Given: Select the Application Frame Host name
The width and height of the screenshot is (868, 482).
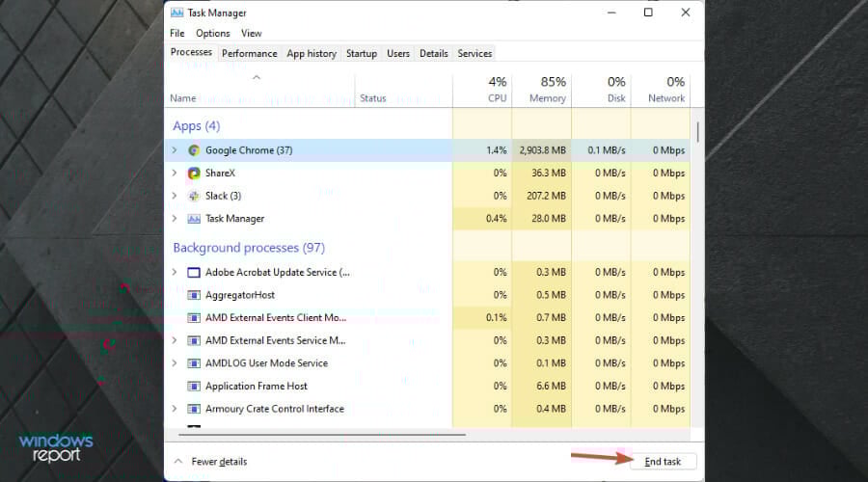Looking at the screenshot, I should [x=257, y=386].
